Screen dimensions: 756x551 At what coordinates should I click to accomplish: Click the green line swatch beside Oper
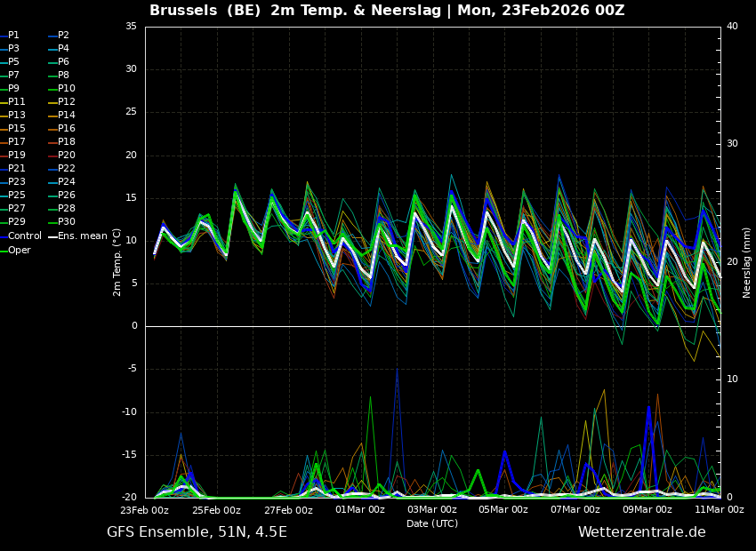(x=4, y=251)
